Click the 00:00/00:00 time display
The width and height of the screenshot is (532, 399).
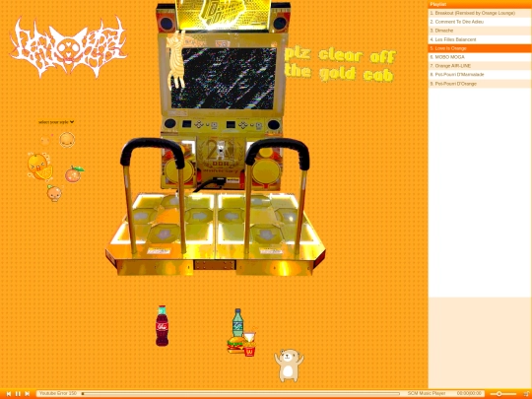[469, 393]
